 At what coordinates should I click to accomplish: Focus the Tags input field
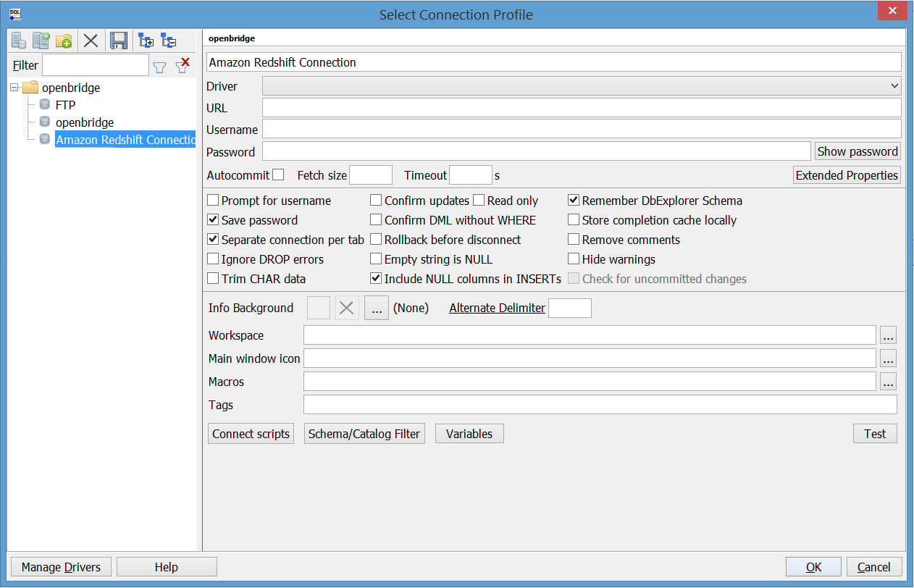pos(600,405)
